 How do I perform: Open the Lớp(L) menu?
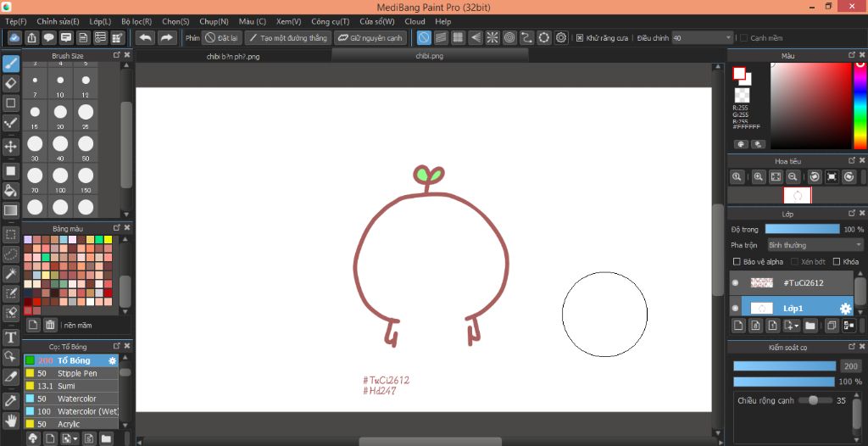pyautogui.click(x=100, y=21)
